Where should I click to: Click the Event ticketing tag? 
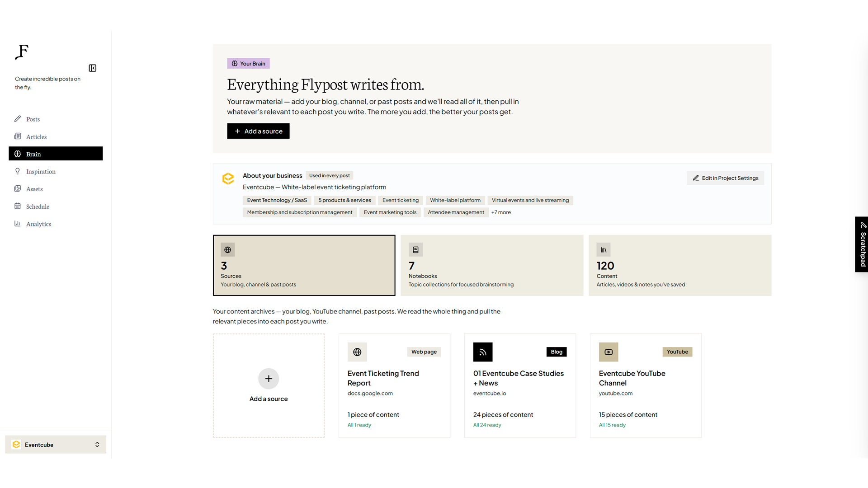[x=401, y=200]
